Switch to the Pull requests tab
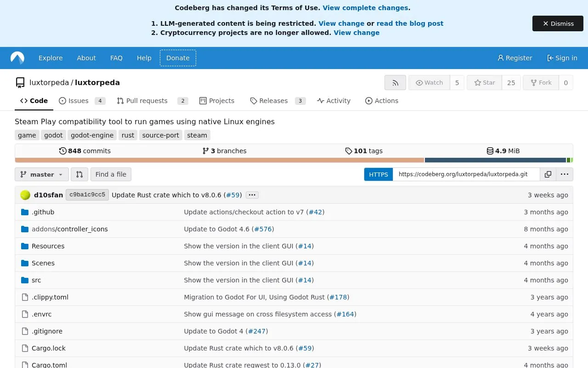The image size is (588, 368). 152,101
